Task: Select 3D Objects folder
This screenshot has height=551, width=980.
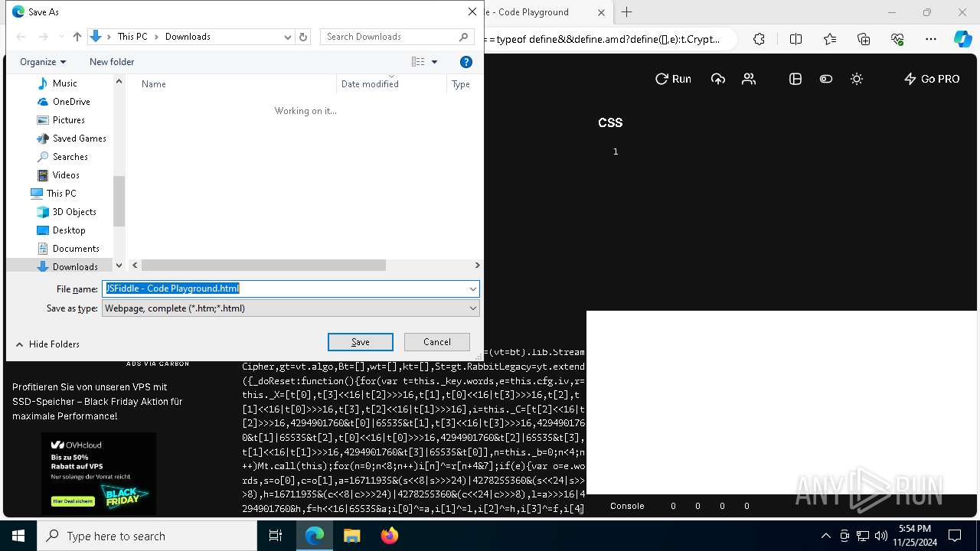Action: (x=74, y=212)
